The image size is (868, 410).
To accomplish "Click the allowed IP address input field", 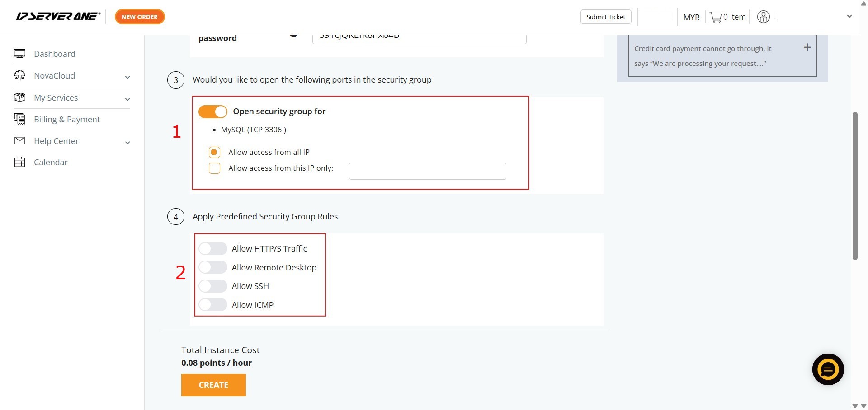I will click(x=427, y=171).
